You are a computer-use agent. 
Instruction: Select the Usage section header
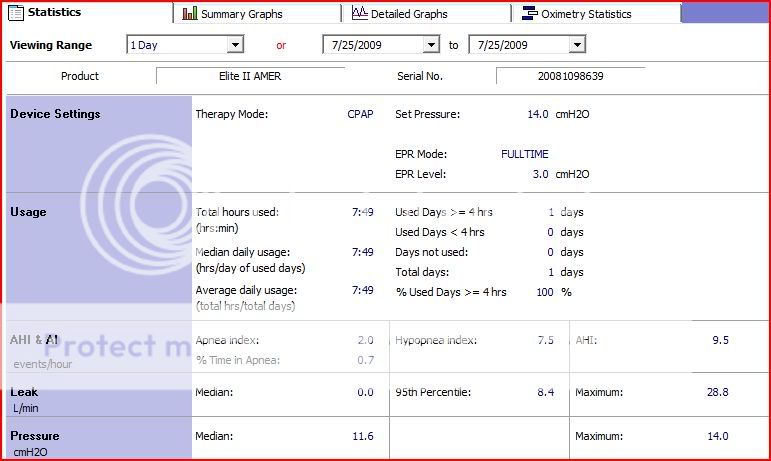[x=28, y=212]
